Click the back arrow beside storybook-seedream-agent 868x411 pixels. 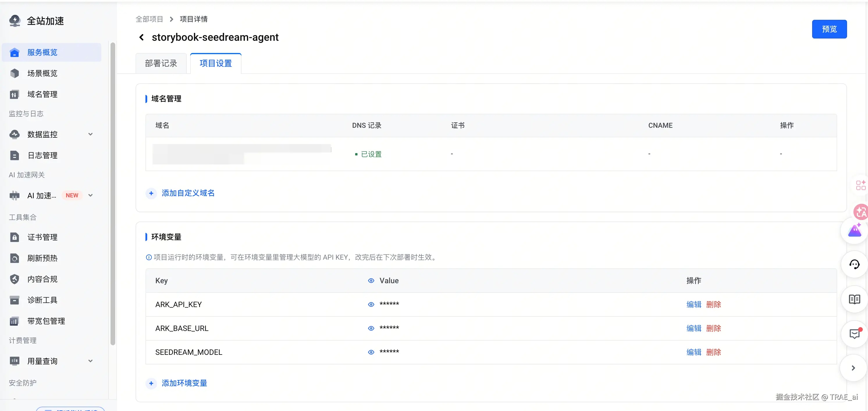(x=142, y=37)
